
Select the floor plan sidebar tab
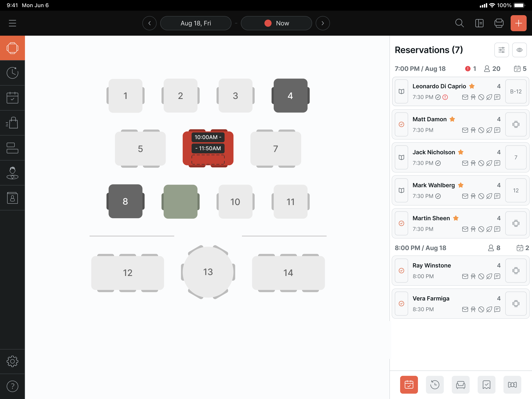tap(12, 48)
